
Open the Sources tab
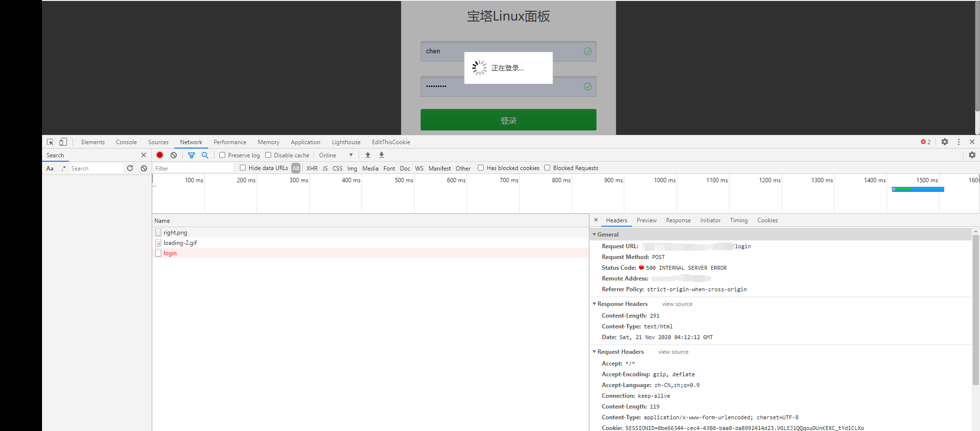coord(158,142)
